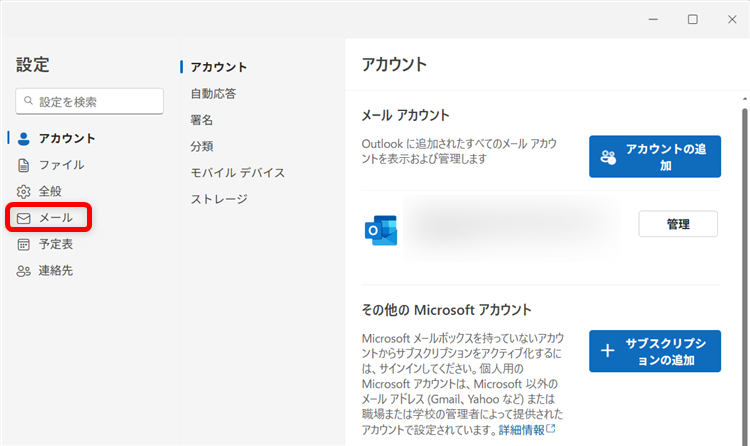Click the gear icon beside 全般
Image resolution: width=750 pixels, height=446 pixels.
tap(23, 192)
